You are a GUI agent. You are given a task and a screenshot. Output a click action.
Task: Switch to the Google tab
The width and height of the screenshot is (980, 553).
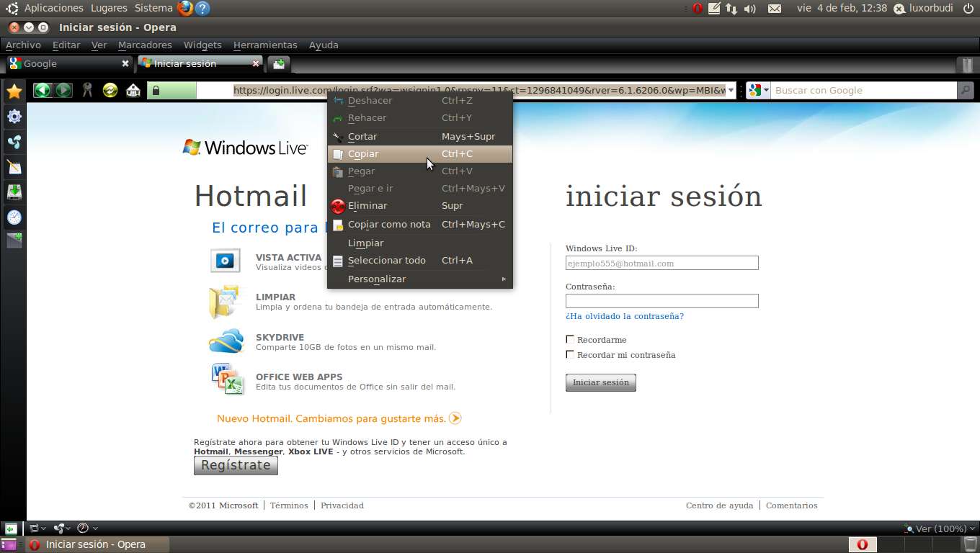[x=70, y=63]
